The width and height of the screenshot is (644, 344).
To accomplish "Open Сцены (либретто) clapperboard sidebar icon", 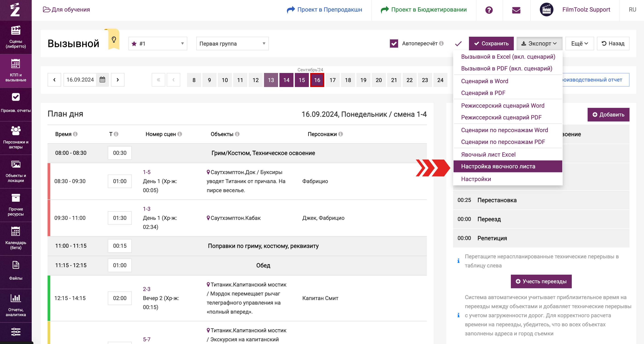I will point(15,31).
